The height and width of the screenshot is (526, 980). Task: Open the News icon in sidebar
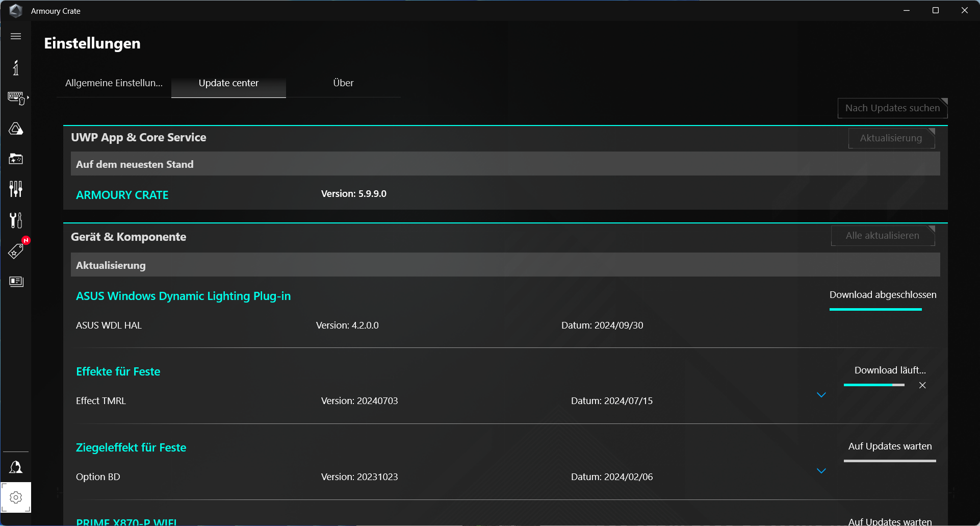[16, 282]
